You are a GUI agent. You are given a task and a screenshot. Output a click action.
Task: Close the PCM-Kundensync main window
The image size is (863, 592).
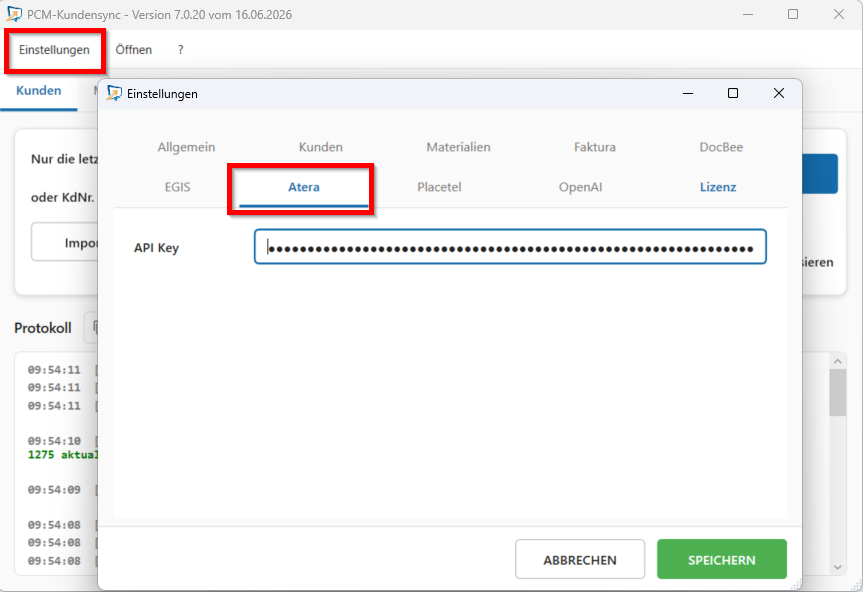839,14
